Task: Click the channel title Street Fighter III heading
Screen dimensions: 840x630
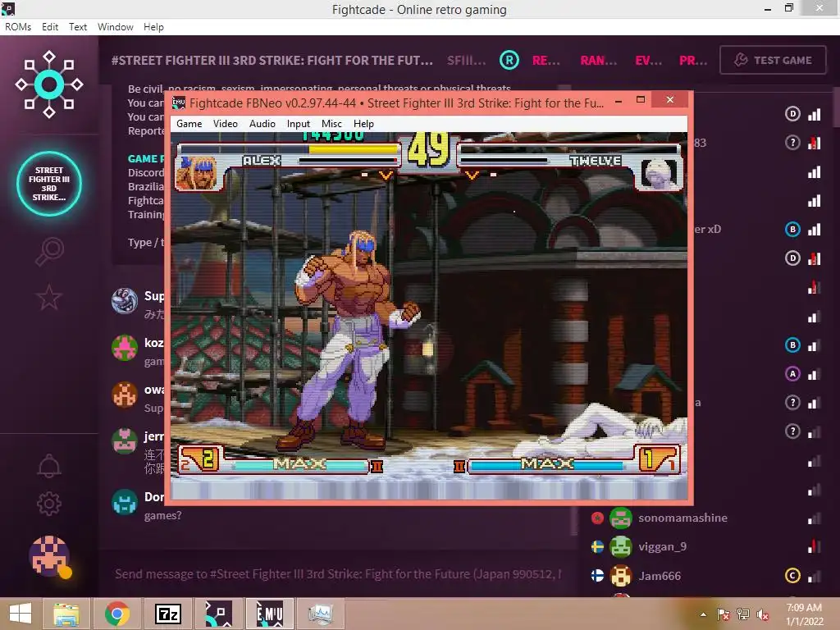Action: 272,61
